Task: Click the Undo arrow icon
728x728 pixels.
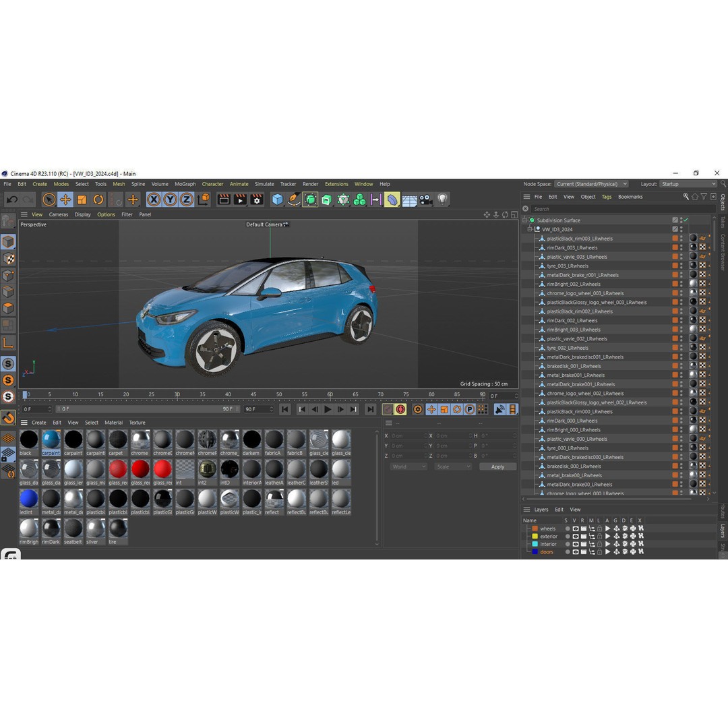Action: click(12, 200)
